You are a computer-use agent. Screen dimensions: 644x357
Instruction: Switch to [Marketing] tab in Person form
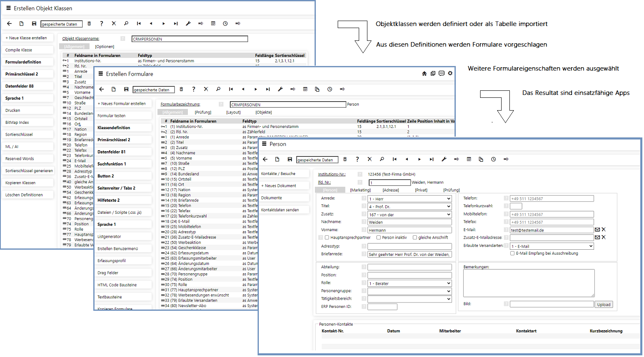(x=360, y=190)
